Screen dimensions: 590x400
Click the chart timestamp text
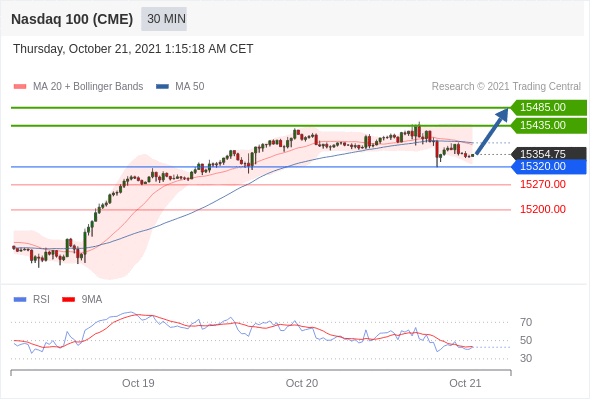[133, 49]
